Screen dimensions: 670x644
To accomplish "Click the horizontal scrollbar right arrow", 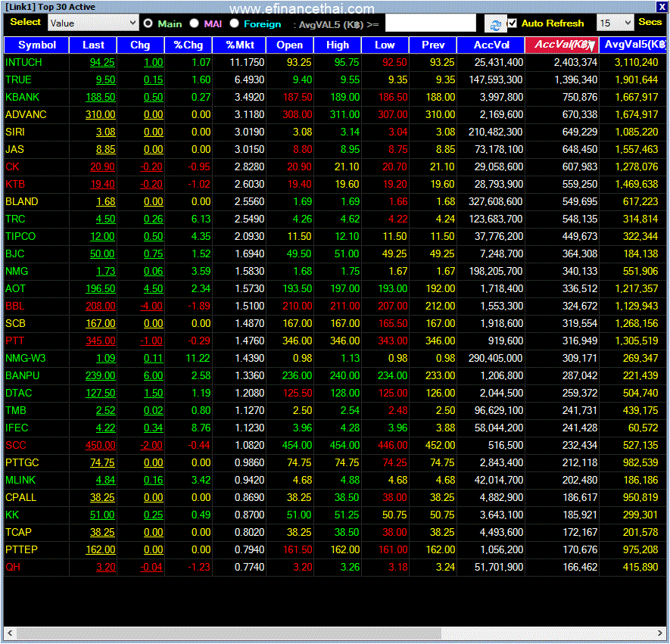I will (x=660, y=633).
